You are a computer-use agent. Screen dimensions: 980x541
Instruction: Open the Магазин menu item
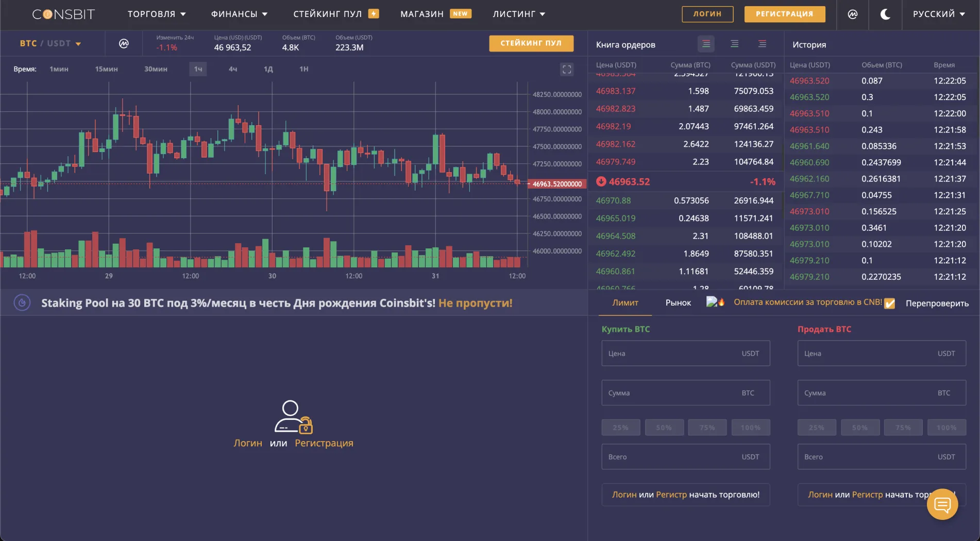tap(422, 14)
